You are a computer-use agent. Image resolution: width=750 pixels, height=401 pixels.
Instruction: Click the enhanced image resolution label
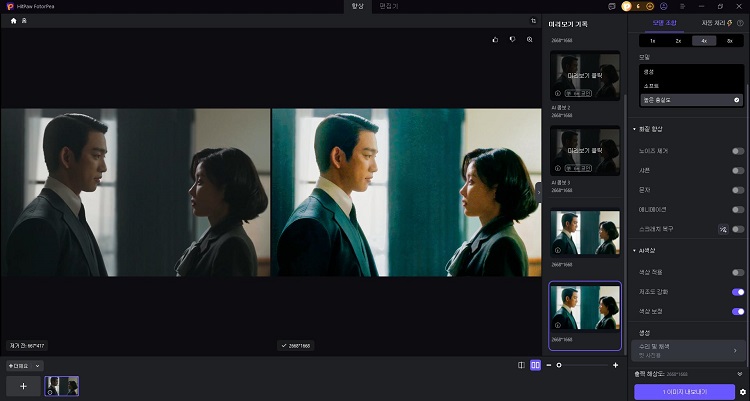296,345
